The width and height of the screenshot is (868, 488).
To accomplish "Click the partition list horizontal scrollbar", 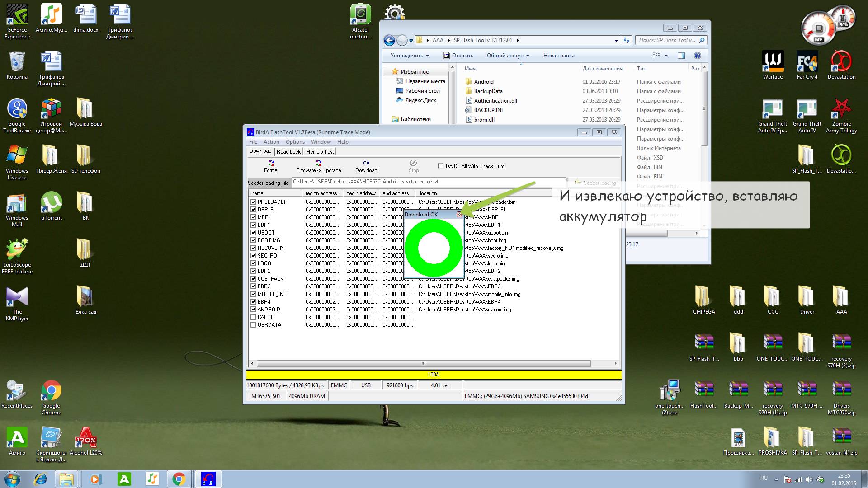I will tap(423, 364).
